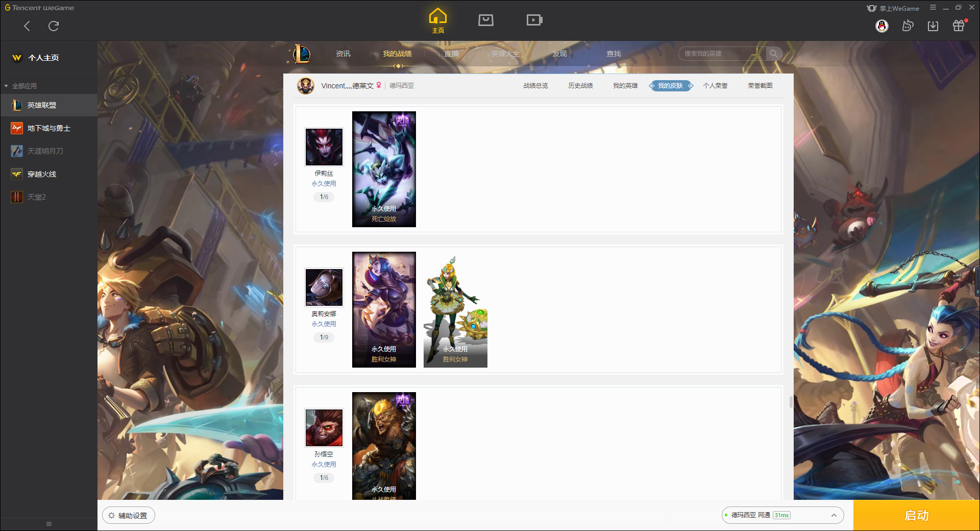This screenshot has width=980, height=531.
Task: Click the 伊莉丝 champion portrait
Action: pyautogui.click(x=324, y=147)
